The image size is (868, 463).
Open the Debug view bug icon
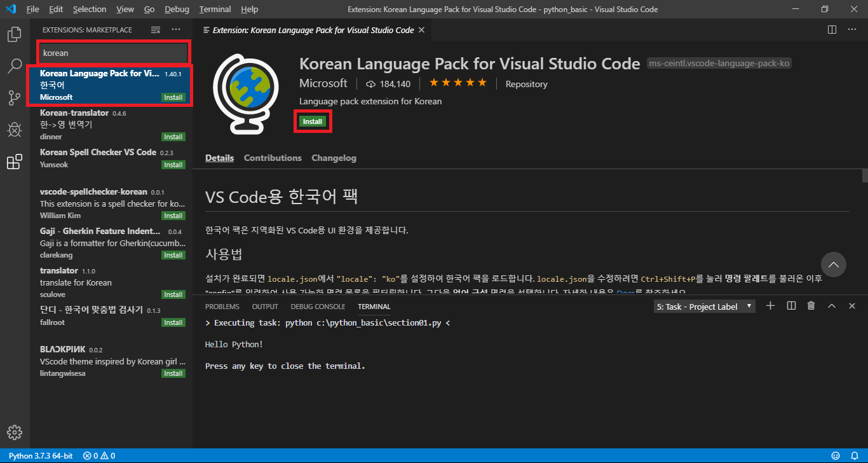tap(14, 130)
